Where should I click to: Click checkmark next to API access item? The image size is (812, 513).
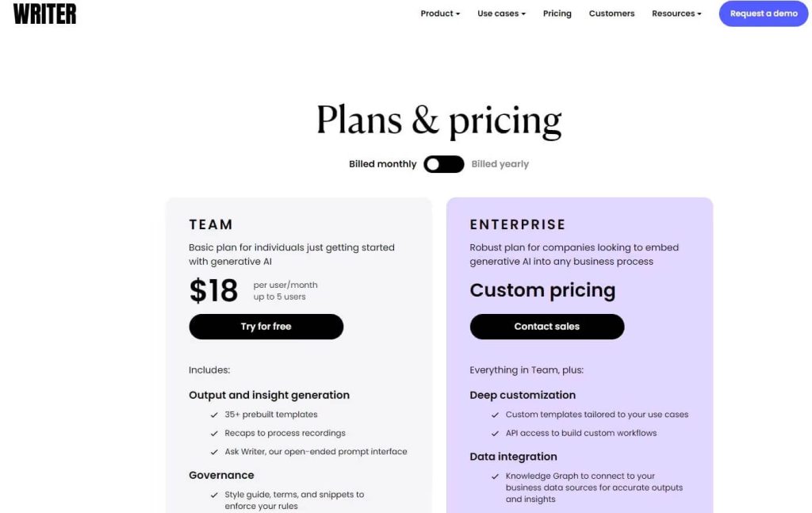point(496,434)
